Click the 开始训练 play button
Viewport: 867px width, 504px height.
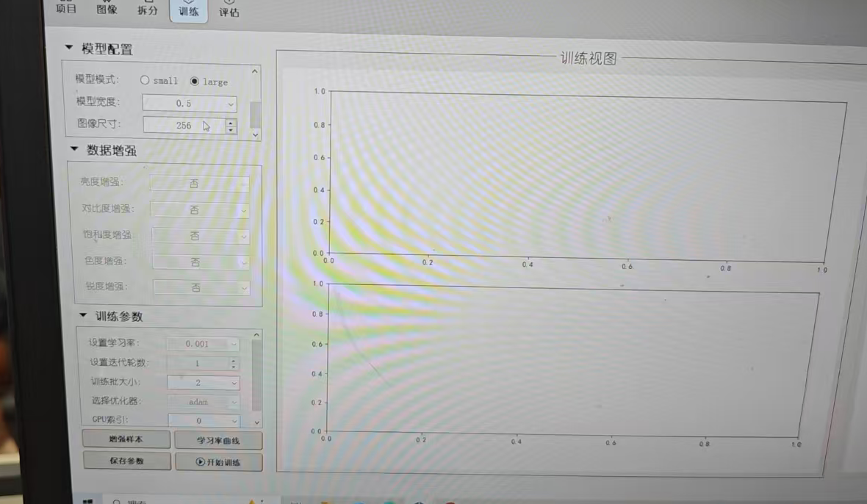pyautogui.click(x=218, y=462)
